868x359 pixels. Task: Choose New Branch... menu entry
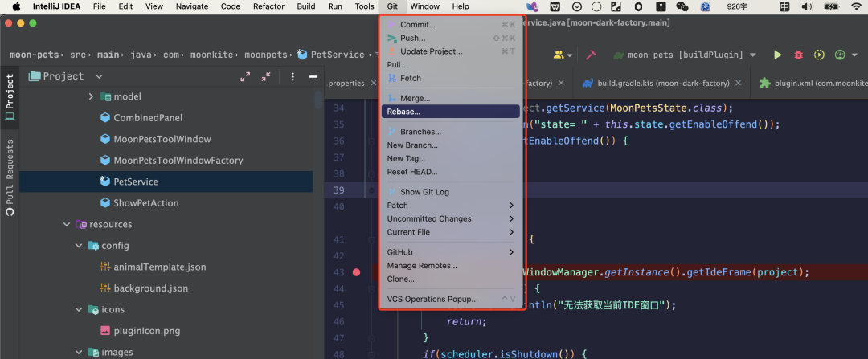point(451,145)
